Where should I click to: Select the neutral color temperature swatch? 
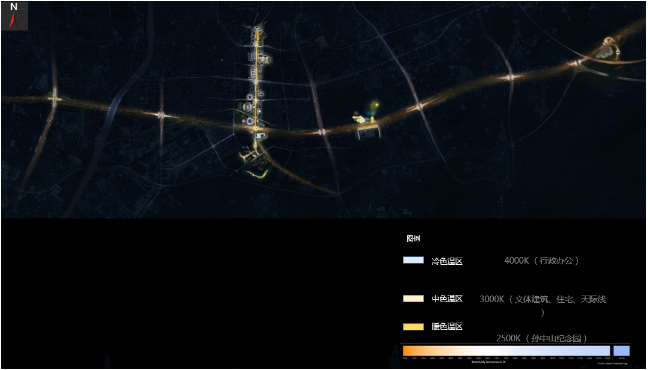coord(413,298)
